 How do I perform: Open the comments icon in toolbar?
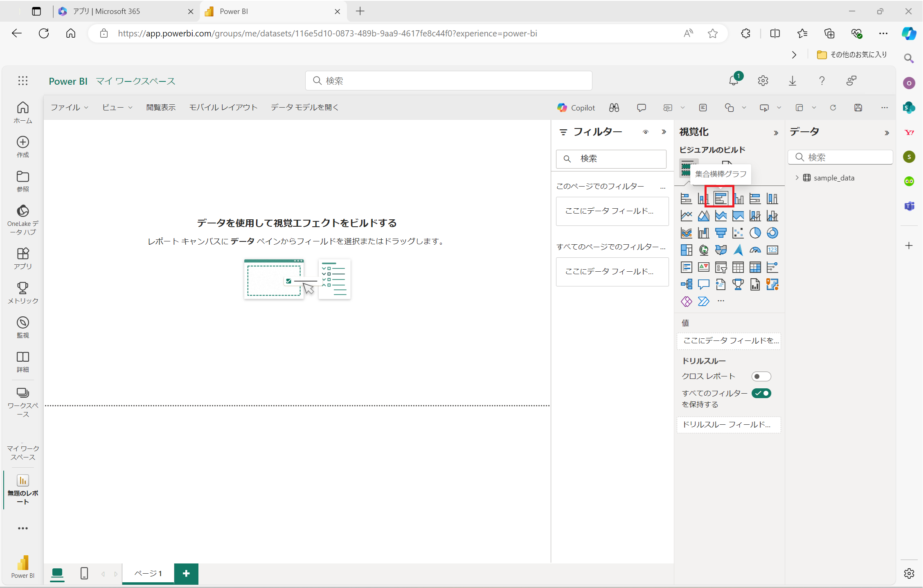[x=641, y=108]
